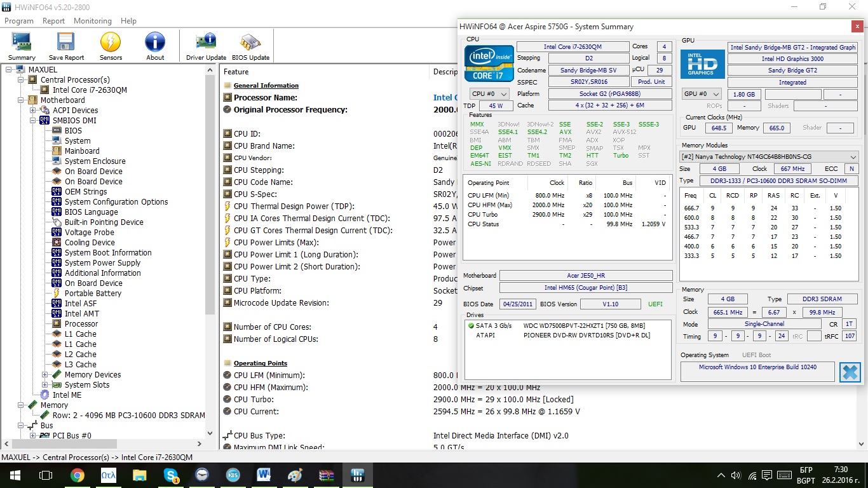Screen dimensions: 868x488
Task: Open File Explorer from the taskbar
Action: pos(139,475)
